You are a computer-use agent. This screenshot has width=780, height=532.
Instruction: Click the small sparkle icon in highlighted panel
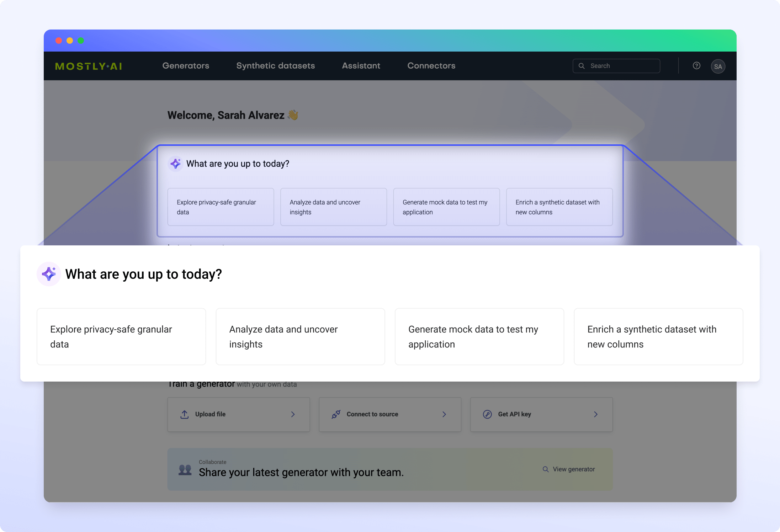point(175,164)
